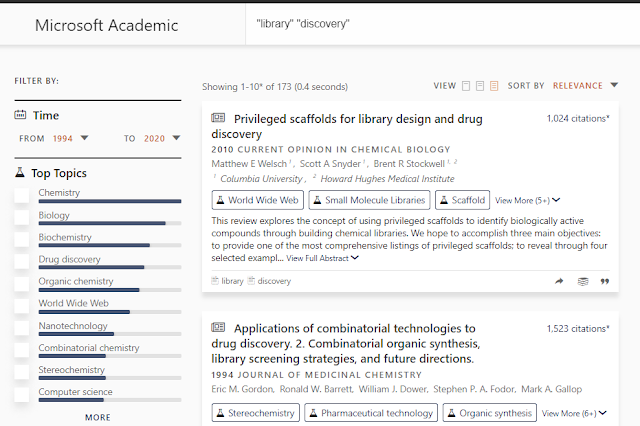640x426 pixels.
Task: Expand View More (6+) topics
Action: pyautogui.click(x=574, y=413)
